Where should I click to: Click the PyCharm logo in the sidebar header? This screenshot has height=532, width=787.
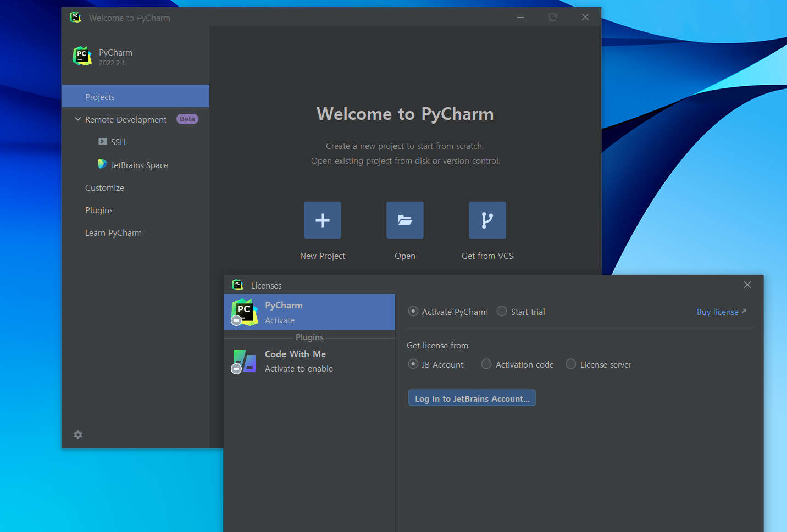coord(82,56)
